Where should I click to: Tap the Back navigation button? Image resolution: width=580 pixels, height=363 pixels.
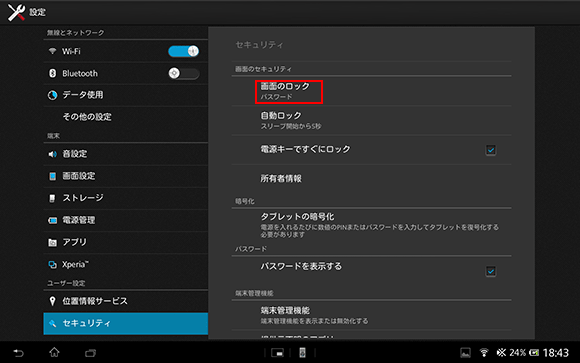point(18,353)
